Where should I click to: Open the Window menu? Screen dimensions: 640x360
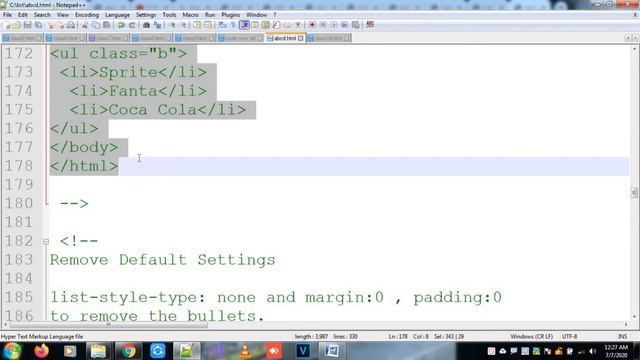pos(256,15)
